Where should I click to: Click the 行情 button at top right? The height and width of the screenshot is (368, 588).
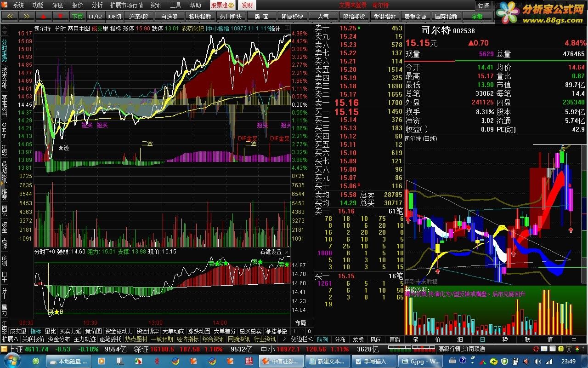pos(483,5)
